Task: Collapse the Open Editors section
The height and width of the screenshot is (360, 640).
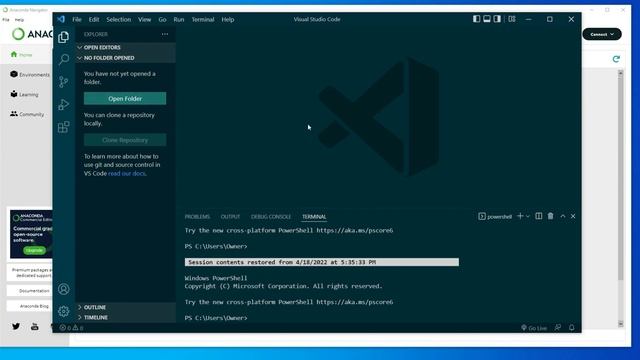Action: pyautogui.click(x=125, y=47)
